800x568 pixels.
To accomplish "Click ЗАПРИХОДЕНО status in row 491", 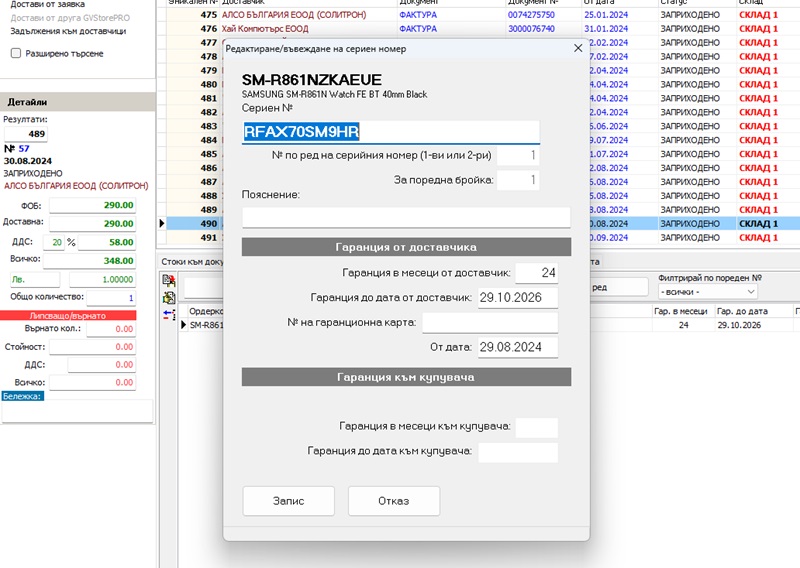I will point(690,237).
